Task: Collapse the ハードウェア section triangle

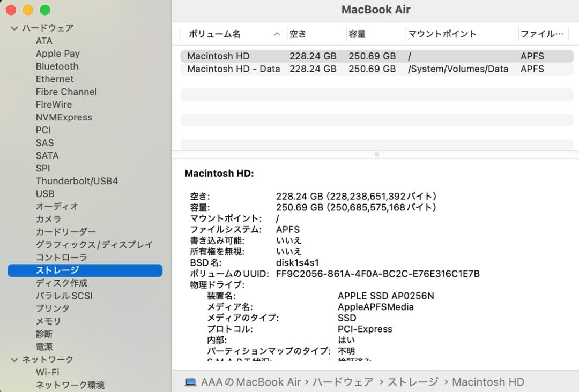Action: [x=13, y=28]
